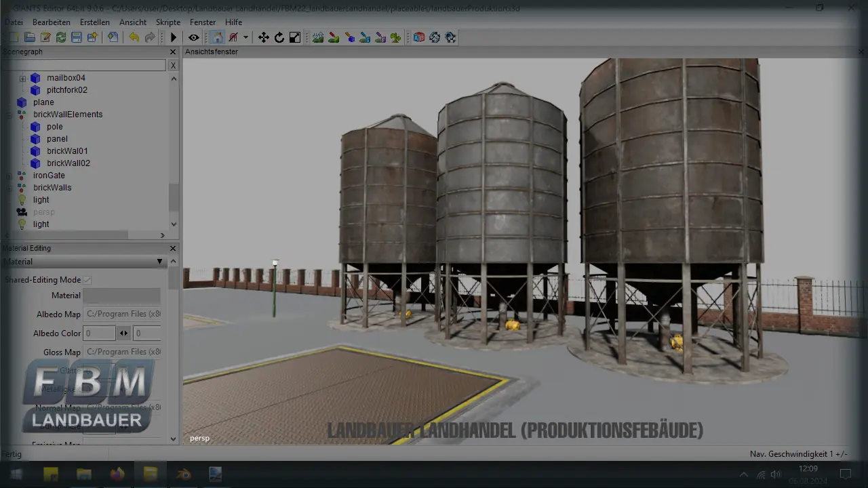This screenshot has width=868, height=488.
Task: Toggle the house view mode toolbar button
Action: tap(217, 37)
